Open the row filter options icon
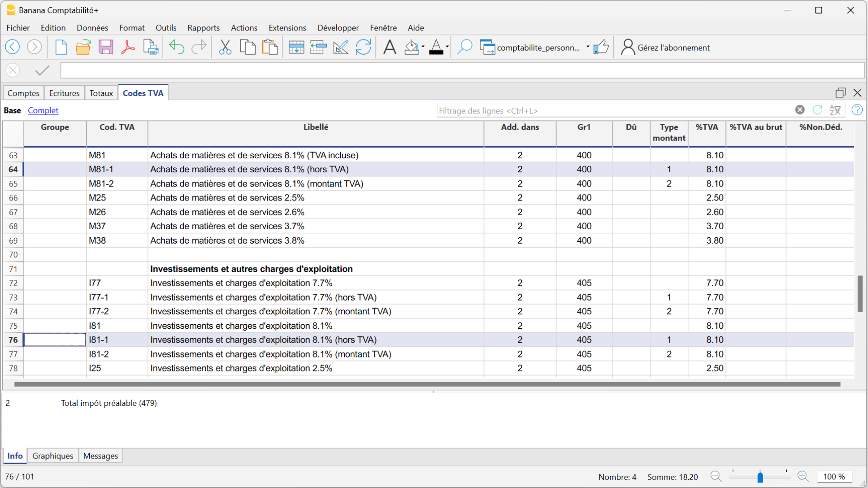The image size is (868, 488). tap(835, 110)
